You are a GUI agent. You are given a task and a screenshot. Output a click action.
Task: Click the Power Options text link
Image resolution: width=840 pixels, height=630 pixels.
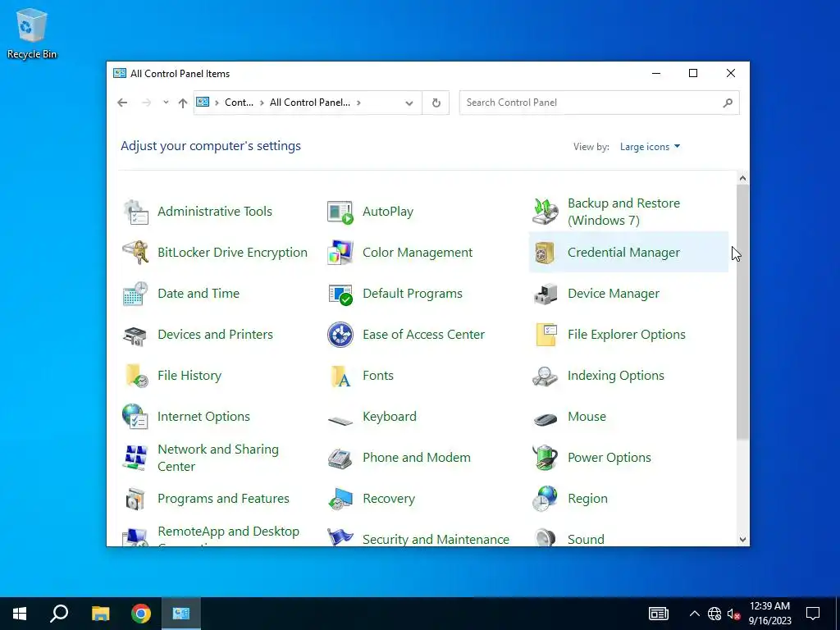click(x=609, y=458)
